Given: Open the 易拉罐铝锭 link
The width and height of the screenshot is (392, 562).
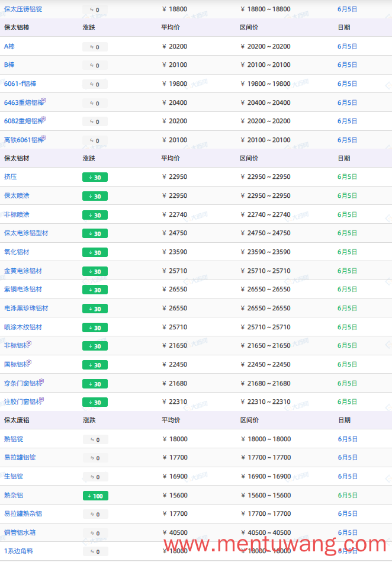Looking at the screenshot, I should 20,458.
